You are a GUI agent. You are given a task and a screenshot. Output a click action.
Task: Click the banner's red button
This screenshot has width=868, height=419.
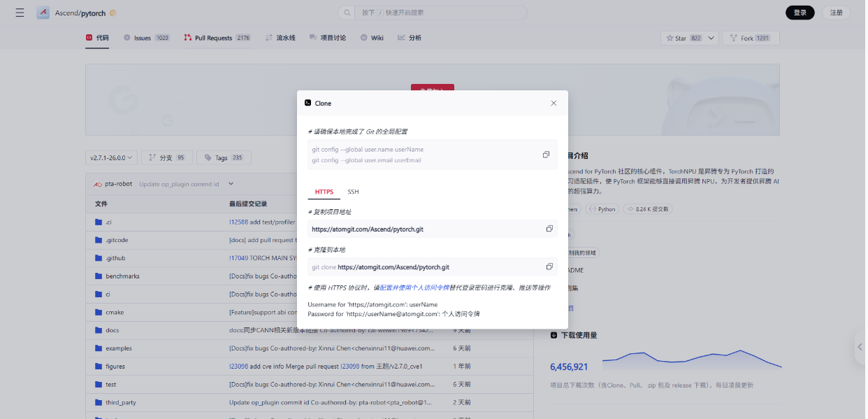[x=433, y=87]
